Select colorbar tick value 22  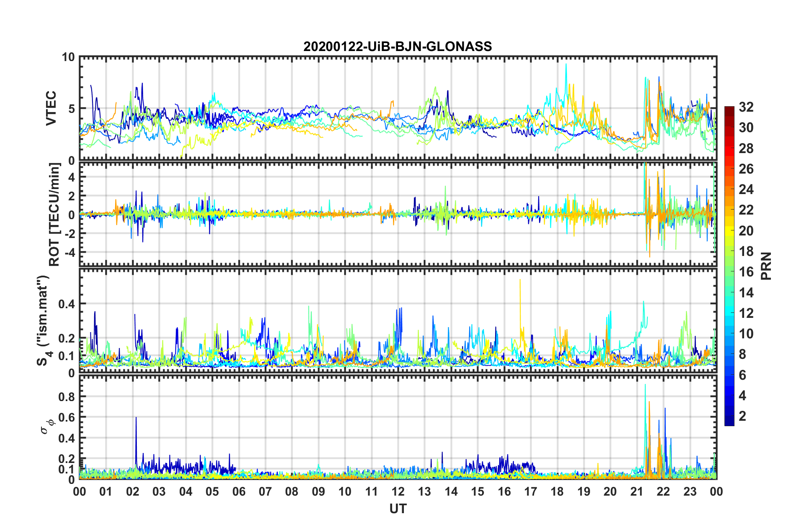[x=746, y=210]
